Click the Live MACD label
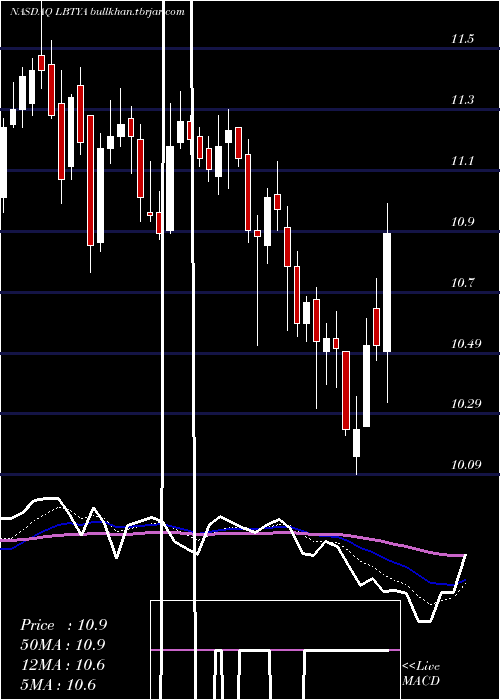500x700 pixels. (421, 673)
